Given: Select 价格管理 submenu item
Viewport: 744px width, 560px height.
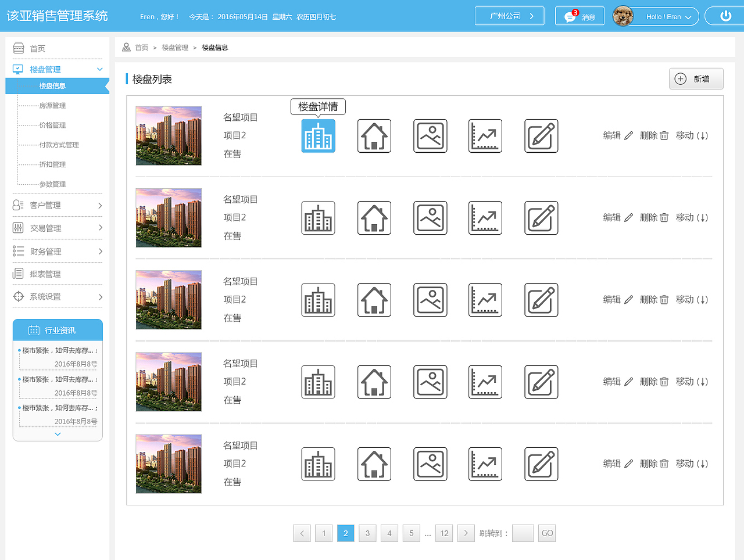Looking at the screenshot, I should coord(52,125).
